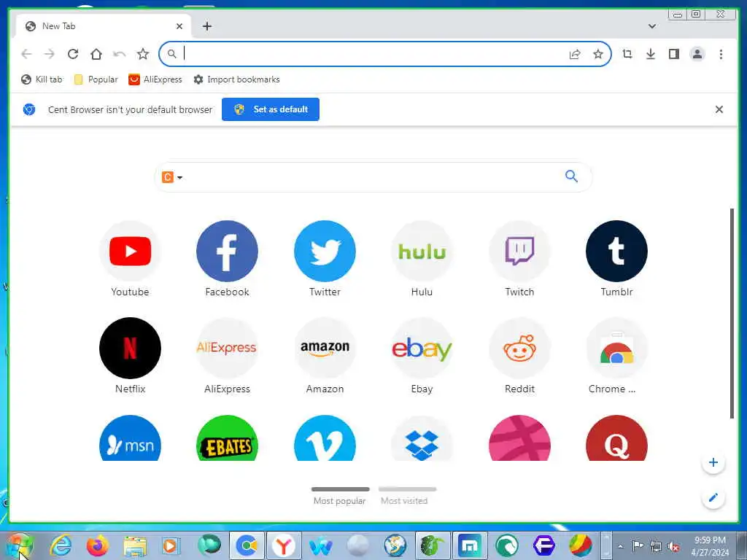Open the three-dot browser menu
Viewport: 747px width, 560px height.
tap(721, 54)
